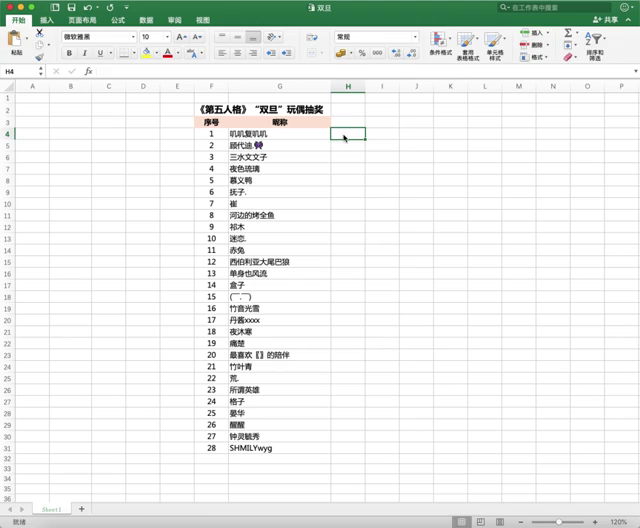Click the Name Box showing H4
640x528 pixels.
coord(20,72)
